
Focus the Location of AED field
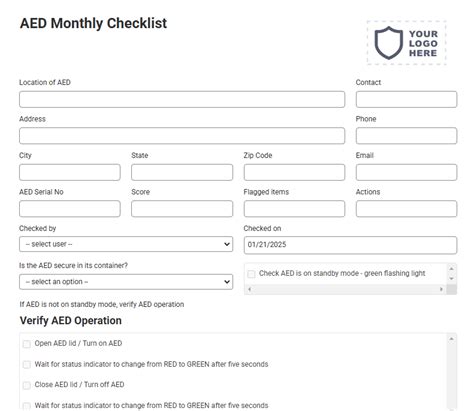[182, 99]
